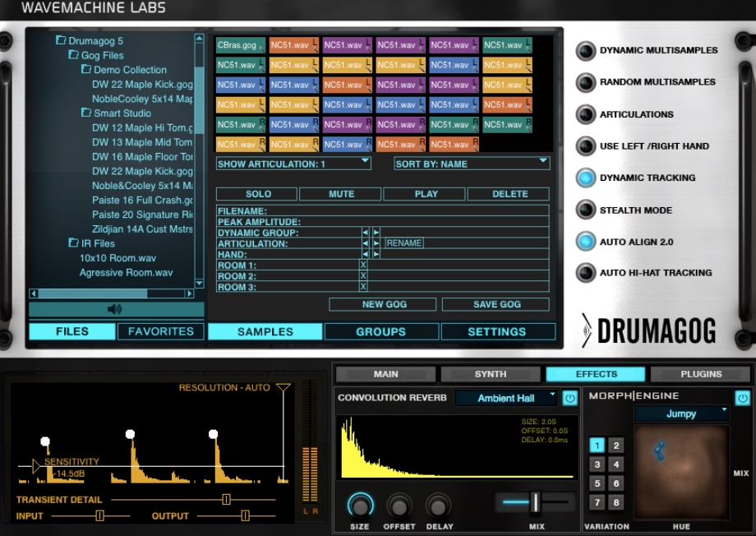This screenshot has width=756, height=536.
Task: Click the resolution auto triangle marker
Action: click(x=283, y=387)
